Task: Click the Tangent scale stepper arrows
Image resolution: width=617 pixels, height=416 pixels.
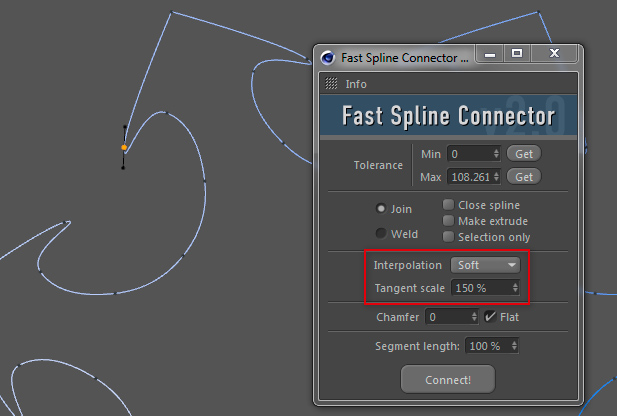Action: click(x=515, y=288)
